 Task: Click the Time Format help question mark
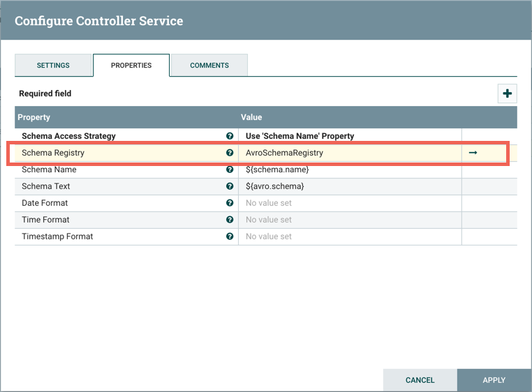pos(230,220)
